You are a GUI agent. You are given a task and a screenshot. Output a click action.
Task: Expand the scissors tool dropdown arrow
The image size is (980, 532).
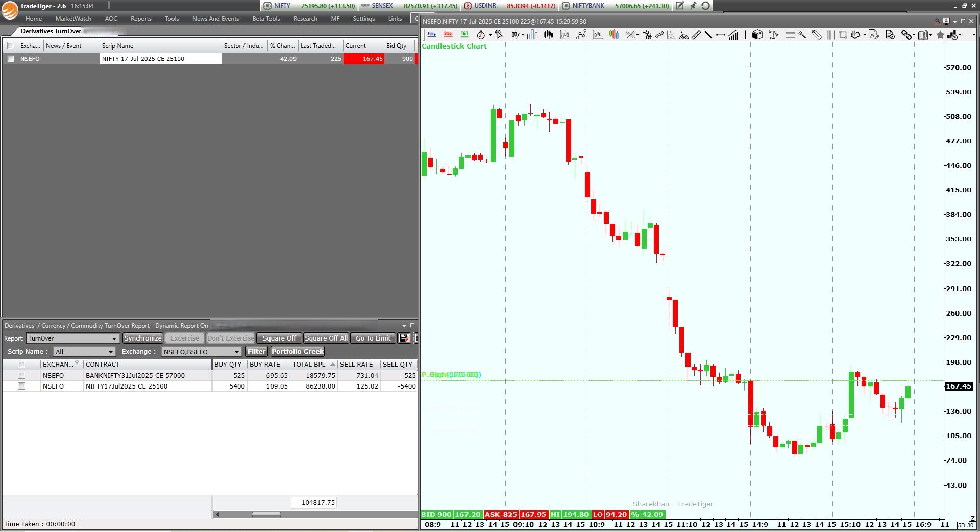[638, 35]
